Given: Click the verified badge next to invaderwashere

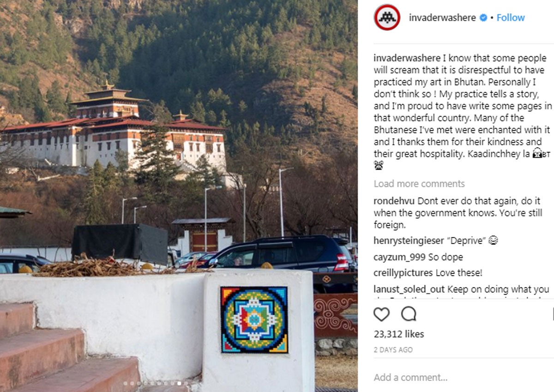Looking at the screenshot, I should (483, 18).
